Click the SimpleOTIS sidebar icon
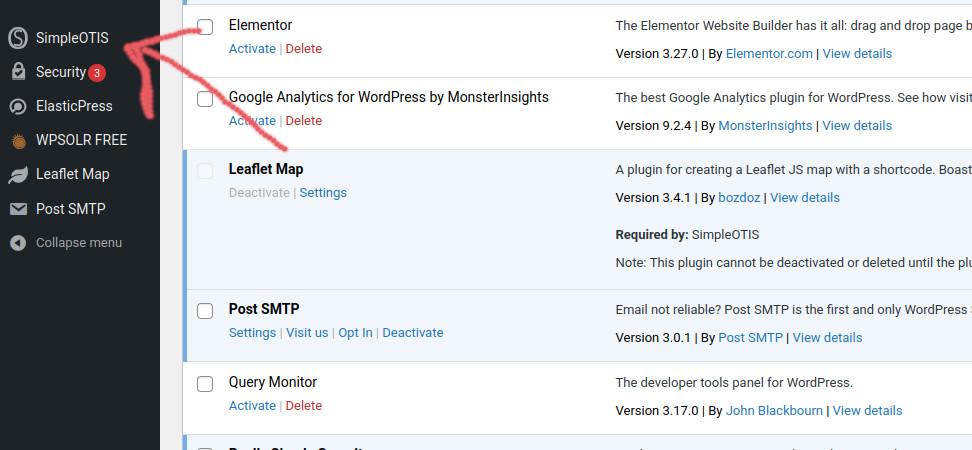972x450 pixels. click(x=18, y=38)
